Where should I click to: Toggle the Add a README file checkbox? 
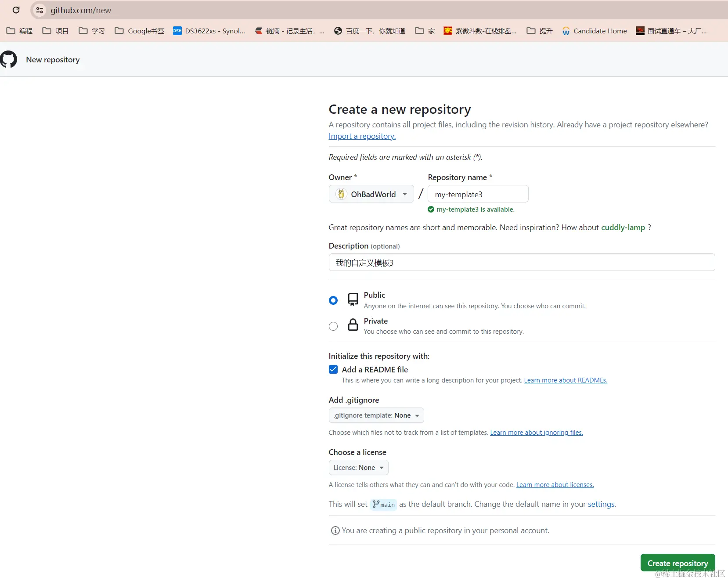click(333, 369)
